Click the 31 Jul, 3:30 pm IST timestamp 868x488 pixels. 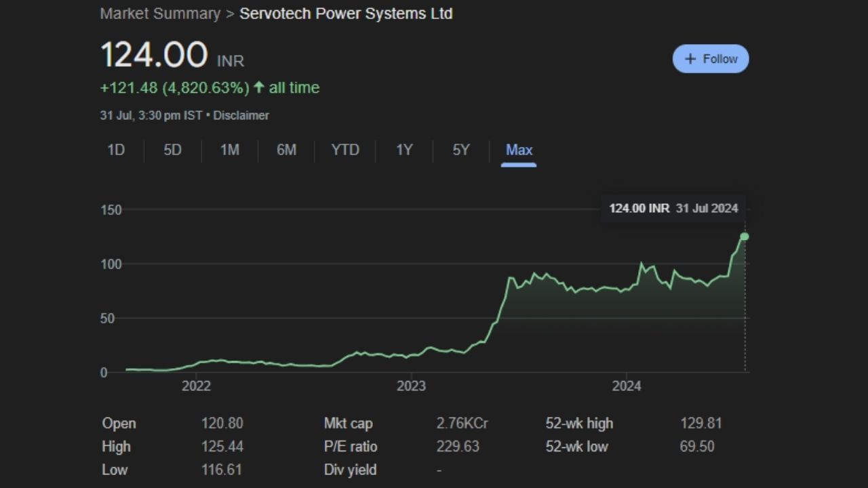coord(151,115)
